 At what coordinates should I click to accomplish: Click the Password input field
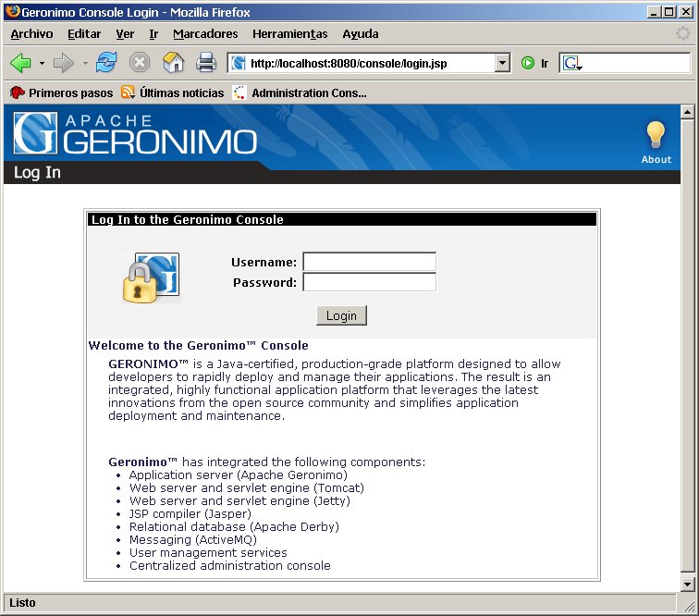(370, 282)
